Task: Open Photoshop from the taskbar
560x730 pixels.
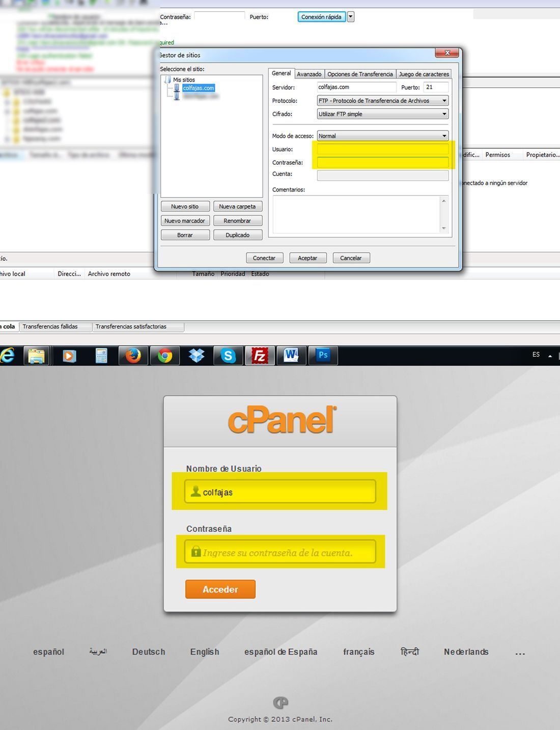Action: 323,355
